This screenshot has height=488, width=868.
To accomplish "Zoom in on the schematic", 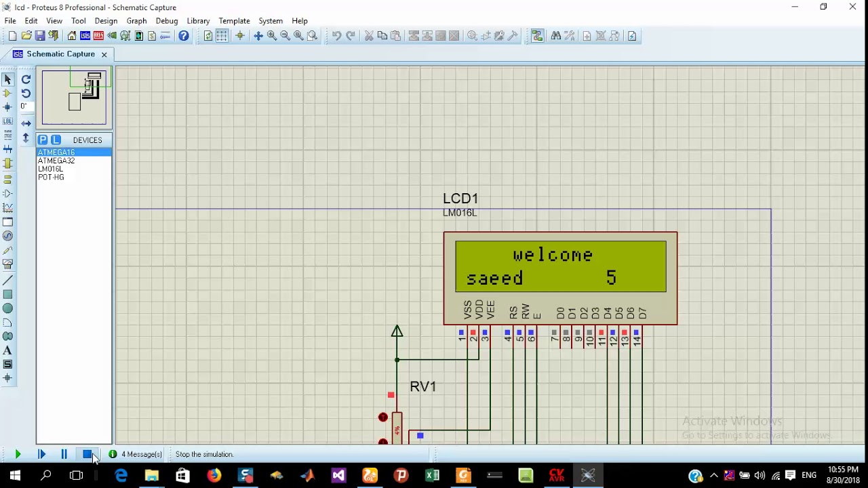I will click(x=272, y=36).
